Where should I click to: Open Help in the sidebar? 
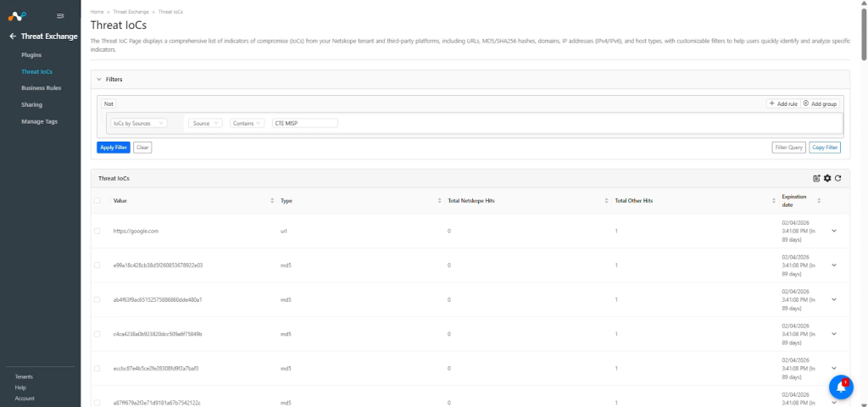(x=20, y=387)
